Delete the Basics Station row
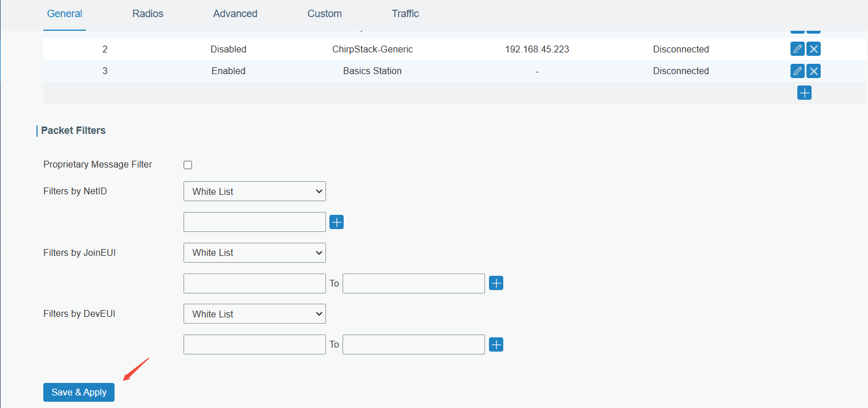 (x=814, y=71)
